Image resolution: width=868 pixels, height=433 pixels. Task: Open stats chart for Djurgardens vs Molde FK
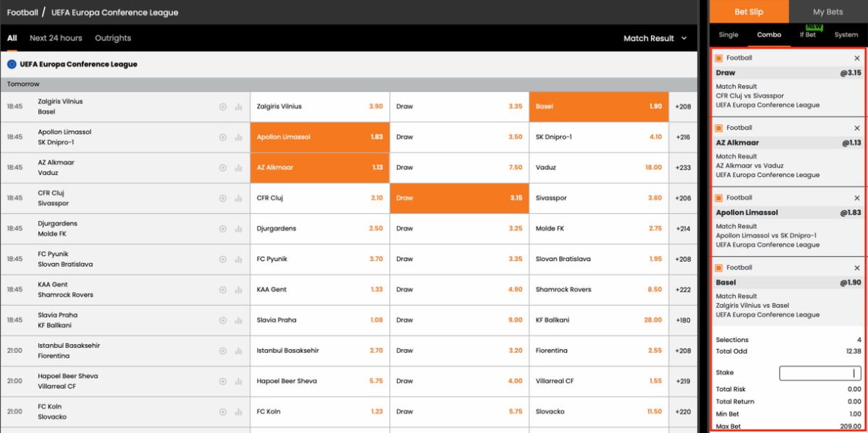coord(238,229)
